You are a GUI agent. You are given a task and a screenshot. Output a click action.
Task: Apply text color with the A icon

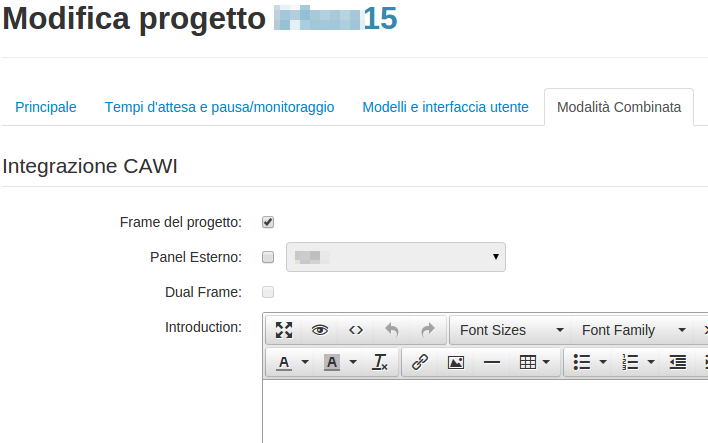tap(284, 362)
